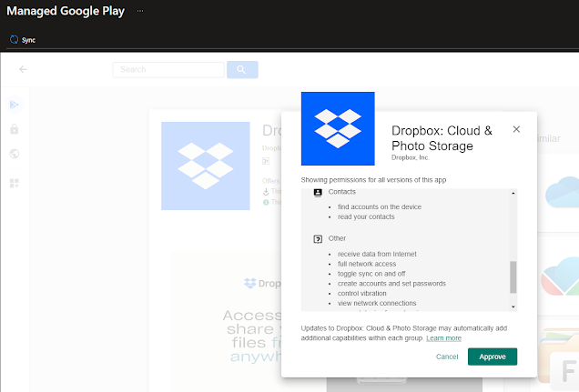
Task: Click 'view network connections' text
Action: click(x=377, y=303)
